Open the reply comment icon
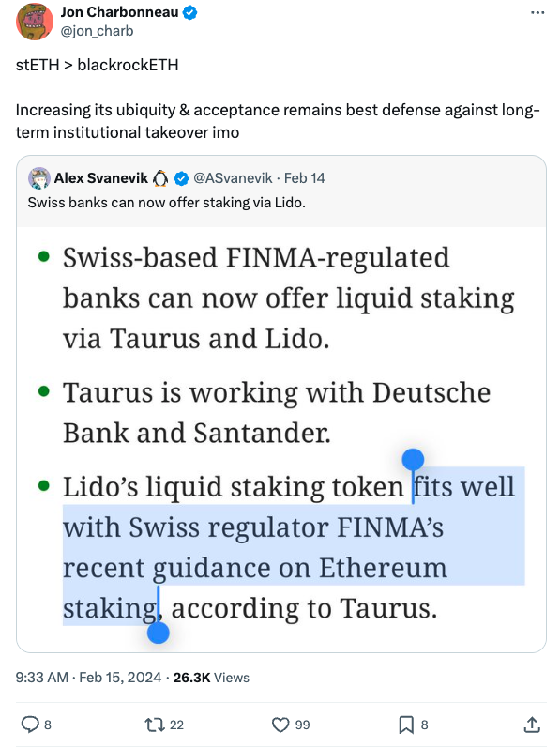The width and height of the screenshot is (560, 748). (x=30, y=725)
